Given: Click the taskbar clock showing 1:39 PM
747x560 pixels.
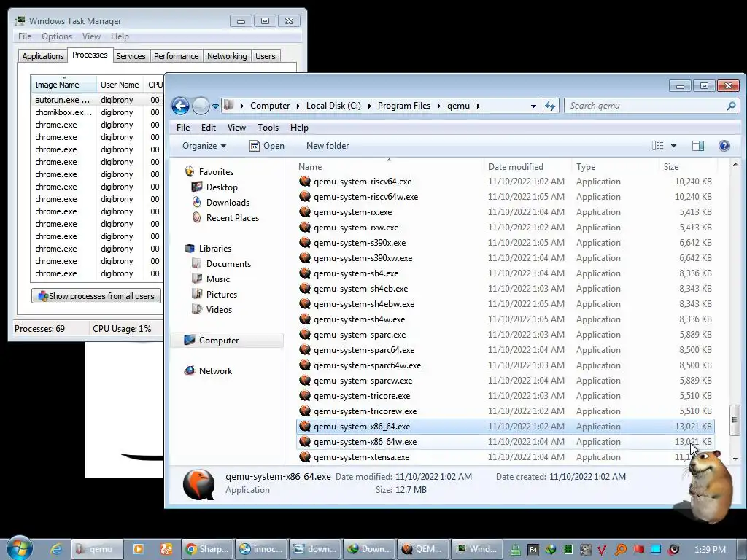Looking at the screenshot, I should [x=710, y=550].
